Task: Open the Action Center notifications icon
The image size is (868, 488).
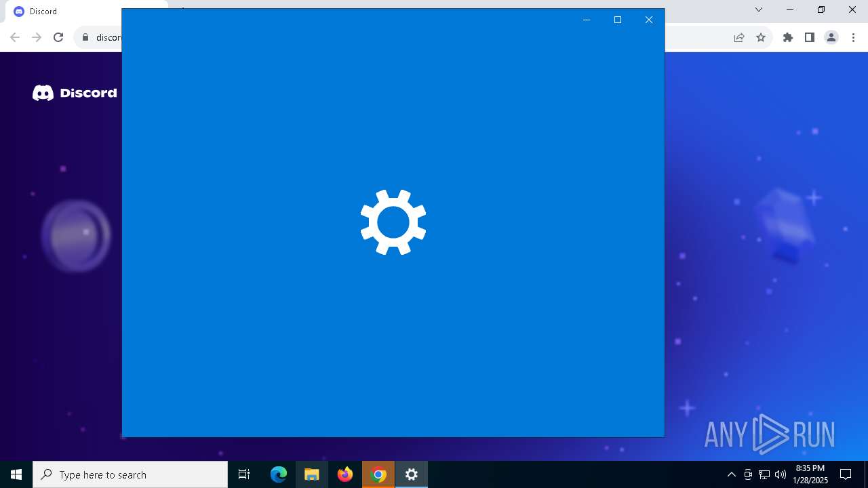Action: pos(846,474)
